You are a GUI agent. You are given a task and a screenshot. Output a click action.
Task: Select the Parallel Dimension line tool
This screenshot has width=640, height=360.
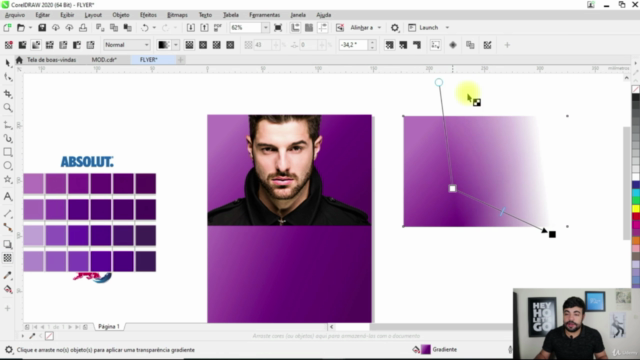tap(8, 214)
